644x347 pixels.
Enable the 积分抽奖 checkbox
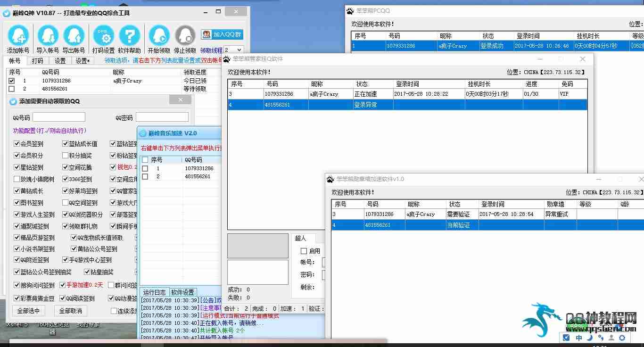tap(66, 156)
